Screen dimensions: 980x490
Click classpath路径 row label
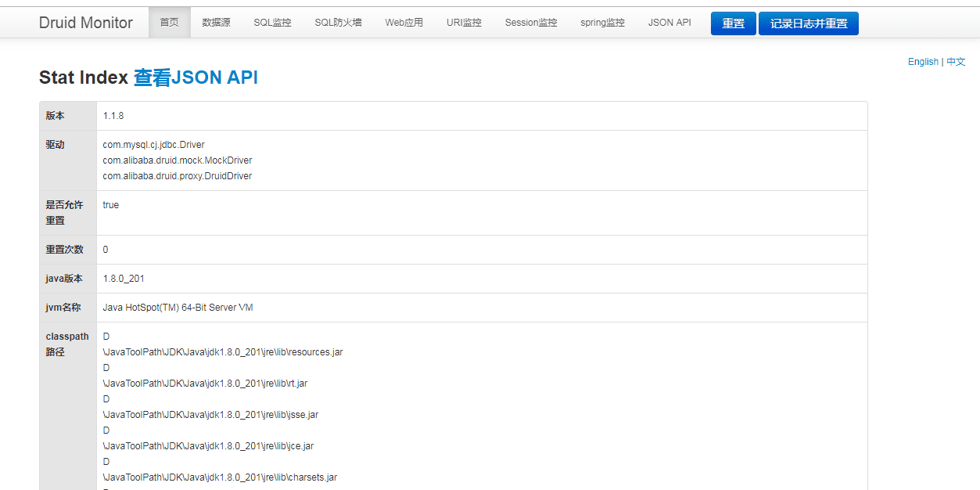click(67, 344)
